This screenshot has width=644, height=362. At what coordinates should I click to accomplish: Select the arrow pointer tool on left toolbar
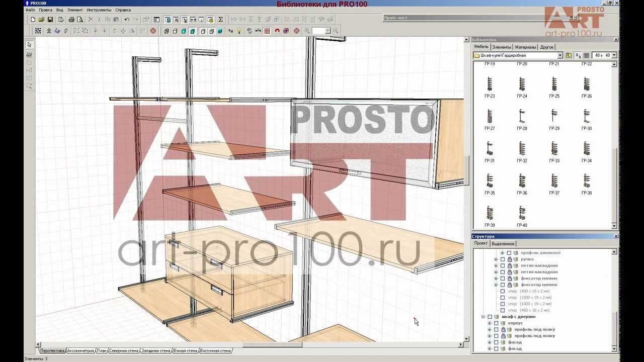29,45
